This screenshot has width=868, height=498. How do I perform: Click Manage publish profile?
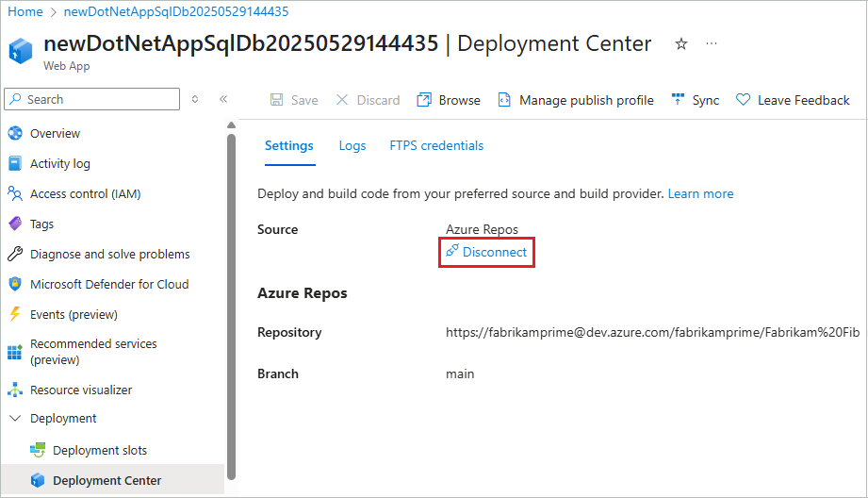tap(575, 100)
